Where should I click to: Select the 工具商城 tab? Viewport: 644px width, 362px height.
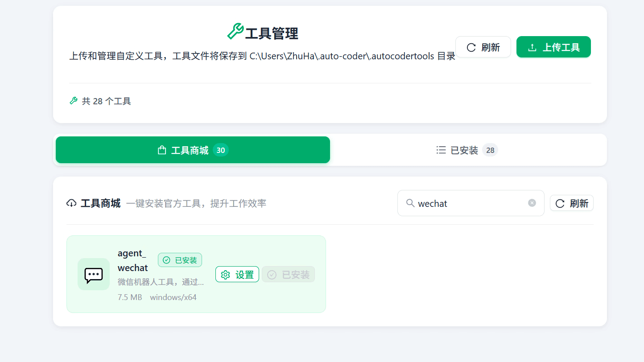[x=193, y=150]
